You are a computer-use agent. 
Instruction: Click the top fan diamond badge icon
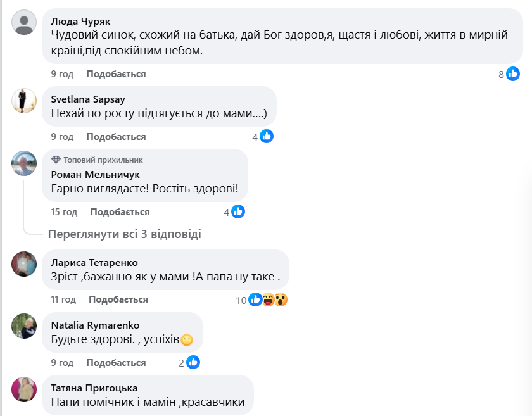56,160
